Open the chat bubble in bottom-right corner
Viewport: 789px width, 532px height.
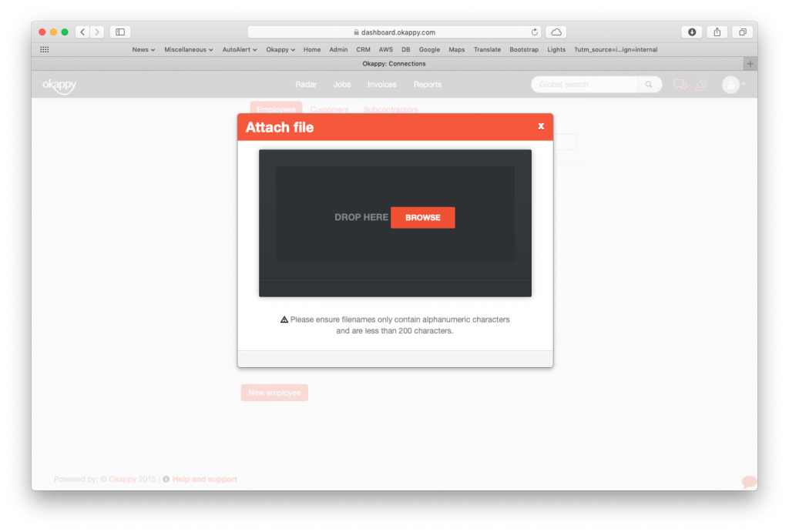coord(748,481)
